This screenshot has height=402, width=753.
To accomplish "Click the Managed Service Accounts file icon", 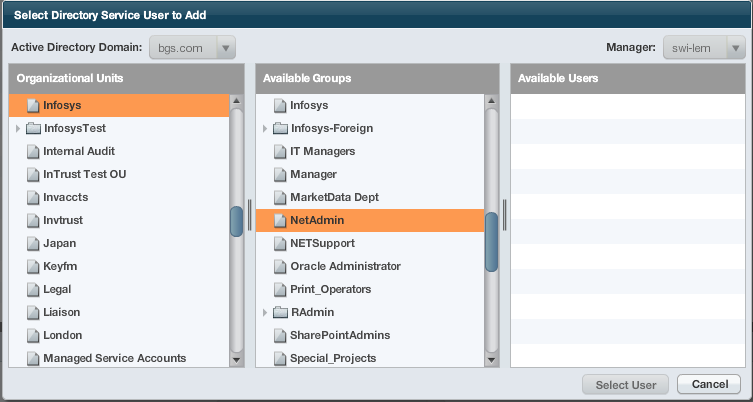I will [33, 359].
